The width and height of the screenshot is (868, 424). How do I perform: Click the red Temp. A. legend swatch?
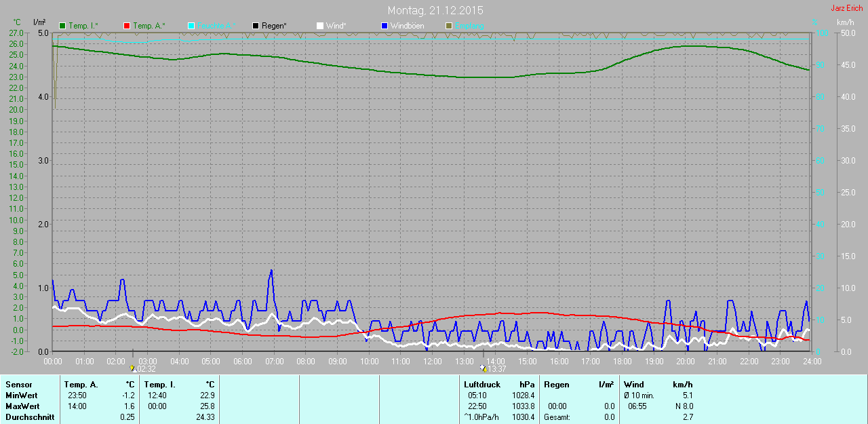point(127,26)
